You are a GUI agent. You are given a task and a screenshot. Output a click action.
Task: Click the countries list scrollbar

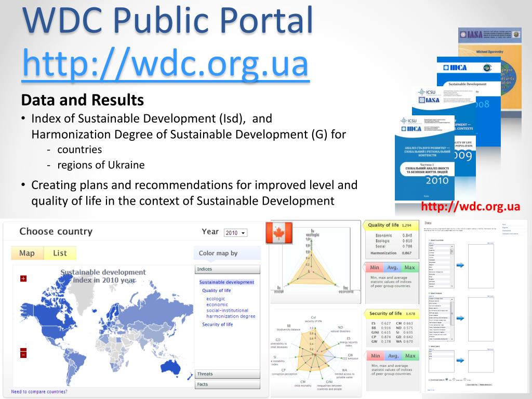click(451, 266)
